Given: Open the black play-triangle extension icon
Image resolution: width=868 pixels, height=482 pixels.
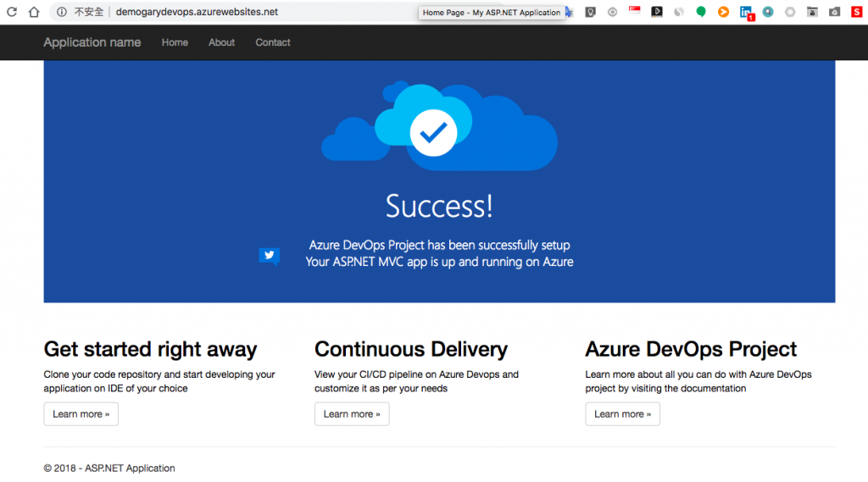Looking at the screenshot, I should coord(657,11).
